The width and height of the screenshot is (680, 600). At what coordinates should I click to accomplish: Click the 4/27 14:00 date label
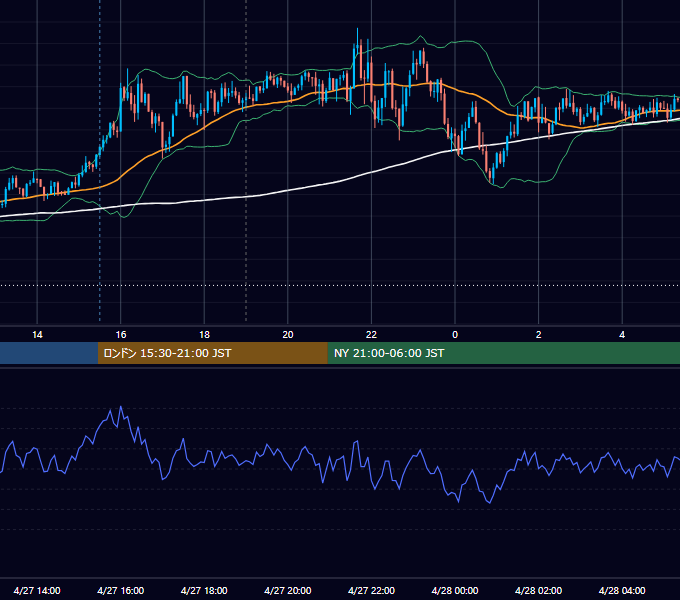37,590
